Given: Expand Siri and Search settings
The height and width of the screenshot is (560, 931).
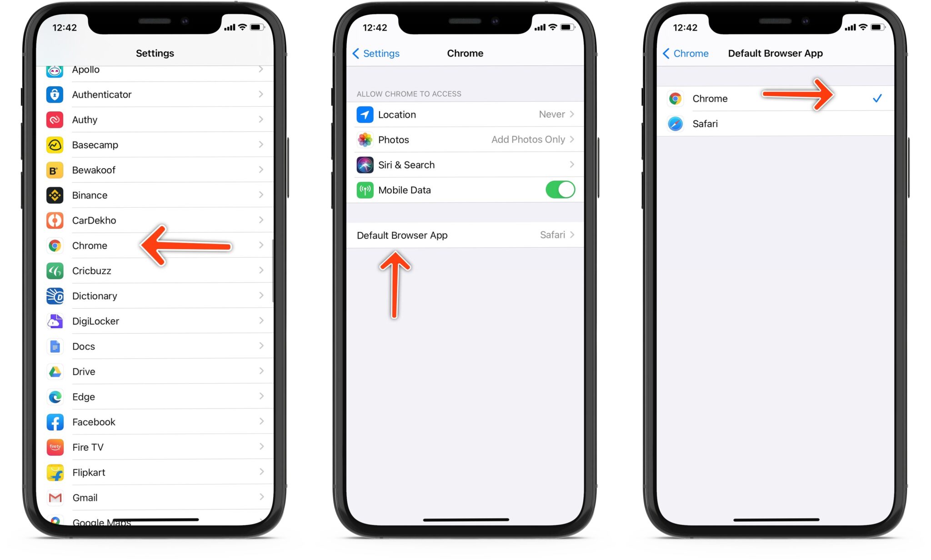Looking at the screenshot, I should point(464,164).
